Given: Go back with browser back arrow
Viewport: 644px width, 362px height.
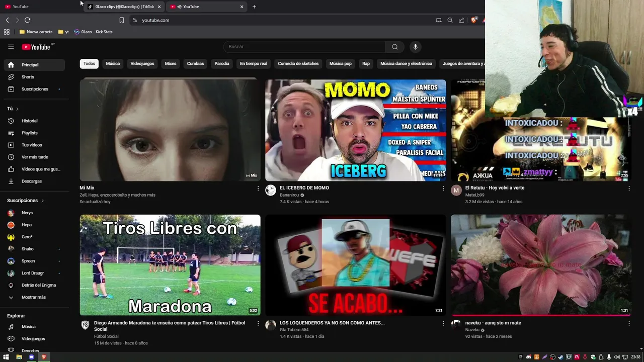Looking at the screenshot, I should click(x=7, y=20).
